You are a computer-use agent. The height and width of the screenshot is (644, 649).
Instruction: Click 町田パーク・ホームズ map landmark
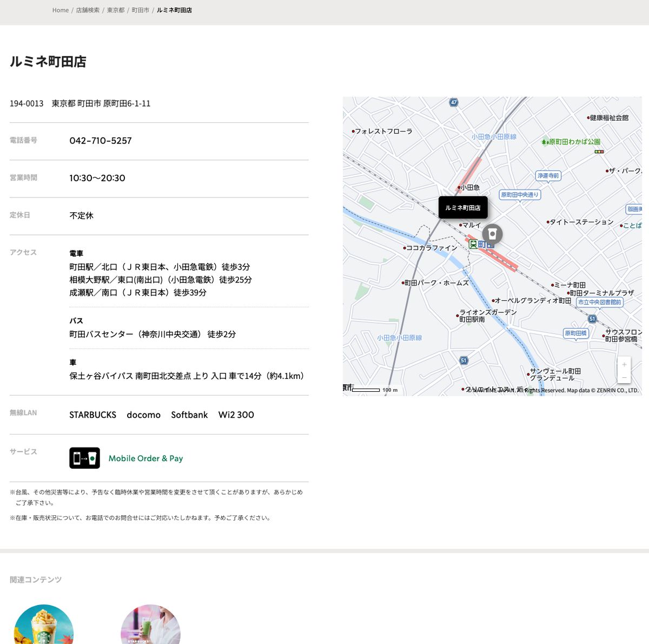coord(435,282)
